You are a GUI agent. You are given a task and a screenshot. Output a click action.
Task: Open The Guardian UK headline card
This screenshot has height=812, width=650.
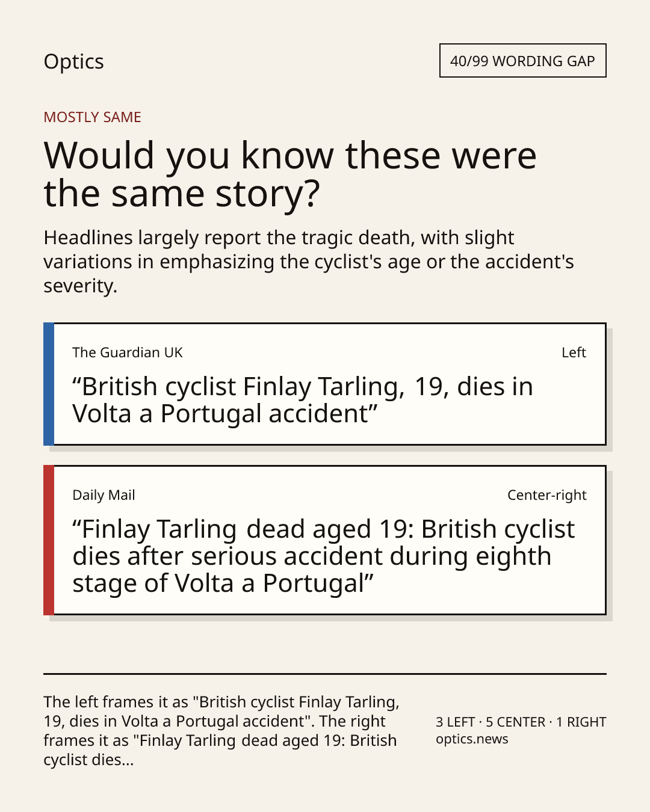tap(324, 384)
